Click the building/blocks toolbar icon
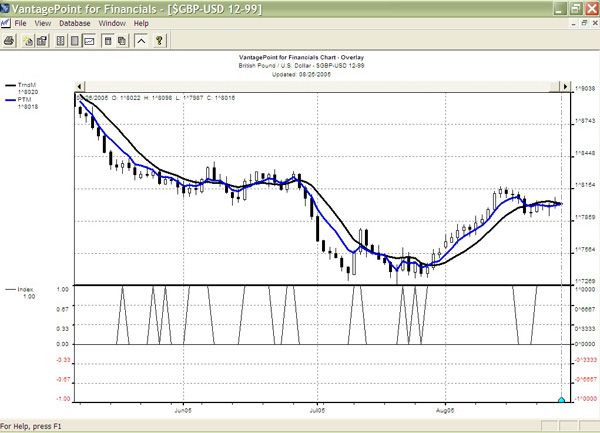Image resolution: width=600 pixels, height=433 pixels. pos(42,41)
